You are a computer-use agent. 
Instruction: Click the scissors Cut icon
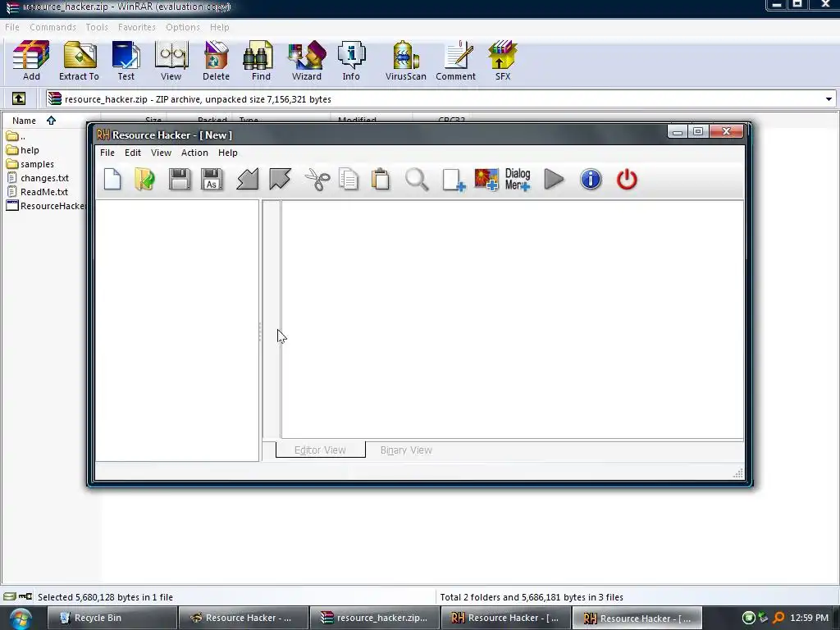317,179
